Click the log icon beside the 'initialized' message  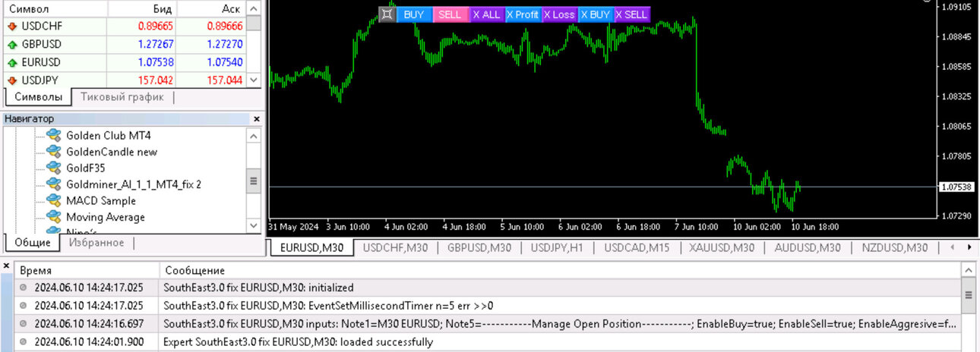click(23, 288)
